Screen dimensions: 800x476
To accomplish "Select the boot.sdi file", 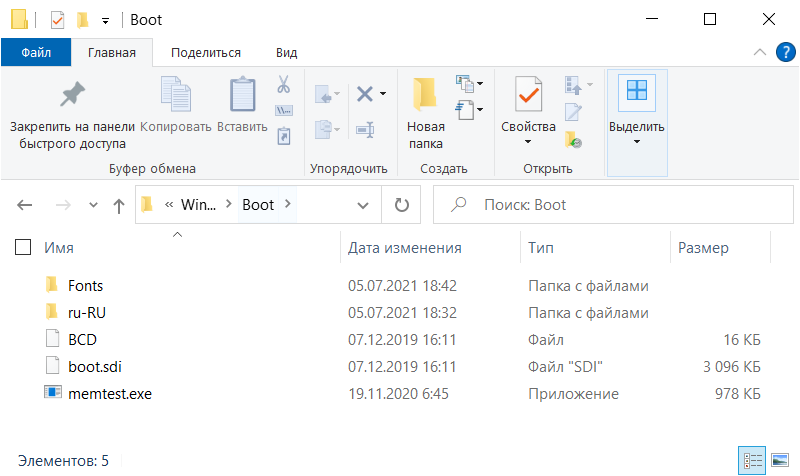I will point(95,367).
